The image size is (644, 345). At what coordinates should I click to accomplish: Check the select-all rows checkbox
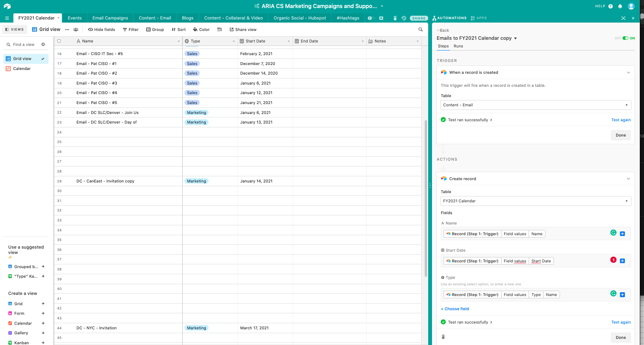(59, 41)
